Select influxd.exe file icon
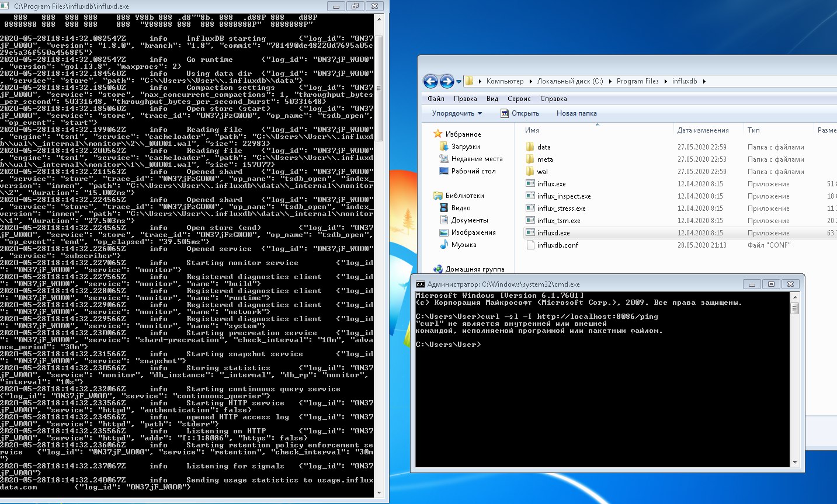Viewport: 837px width, 504px height. pyautogui.click(x=530, y=232)
